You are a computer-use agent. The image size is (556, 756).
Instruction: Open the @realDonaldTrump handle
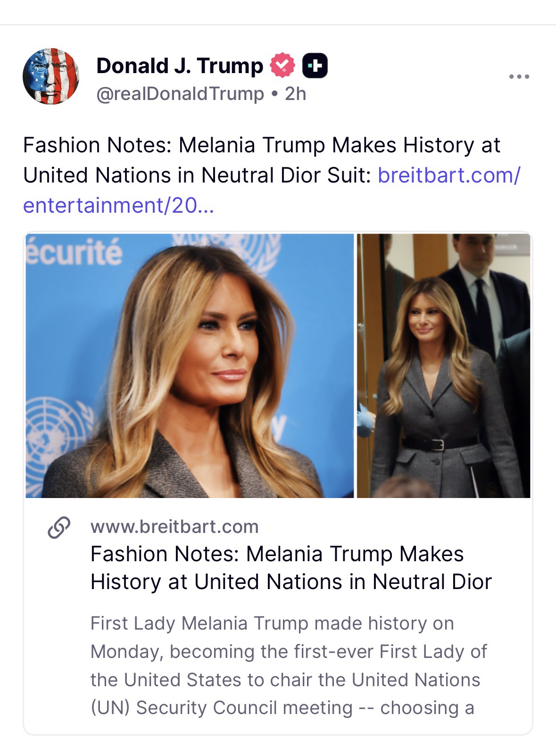[x=180, y=94]
